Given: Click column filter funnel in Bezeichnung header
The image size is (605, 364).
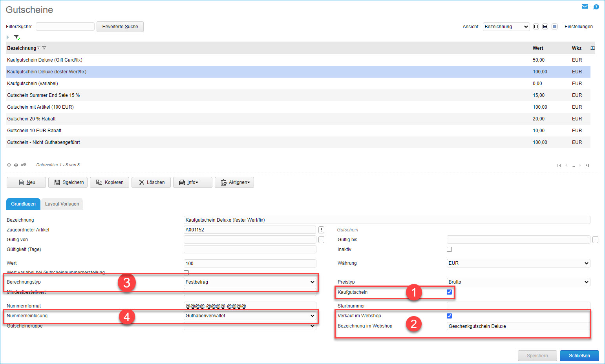Looking at the screenshot, I should click(44, 48).
